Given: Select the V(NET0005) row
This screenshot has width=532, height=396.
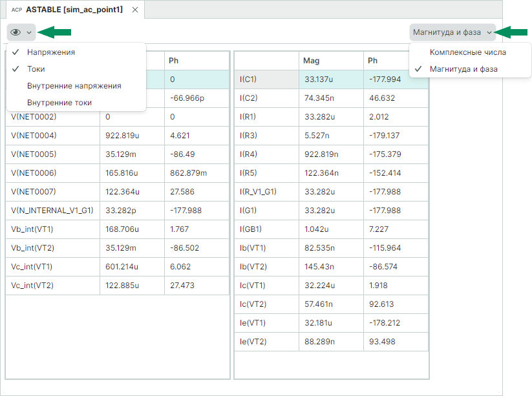Looking at the screenshot, I should coord(34,154).
